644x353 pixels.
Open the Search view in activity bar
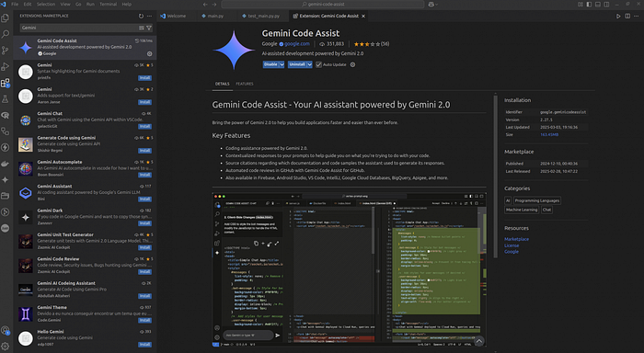(6, 34)
